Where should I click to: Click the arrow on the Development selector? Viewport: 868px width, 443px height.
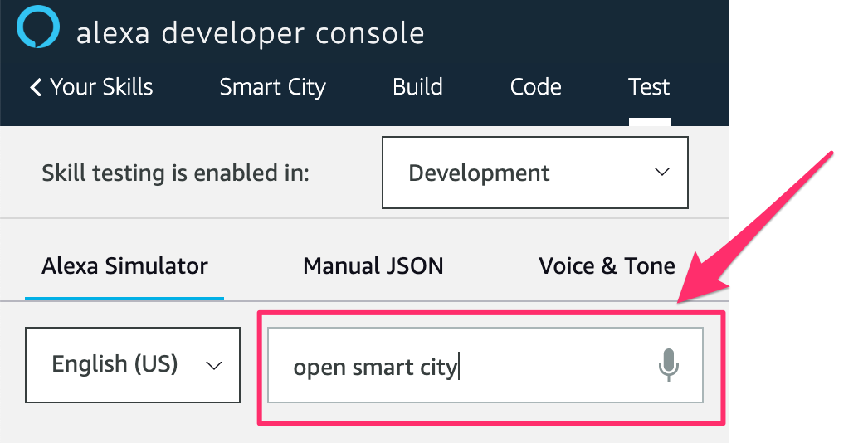pyautogui.click(x=661, y=173)
